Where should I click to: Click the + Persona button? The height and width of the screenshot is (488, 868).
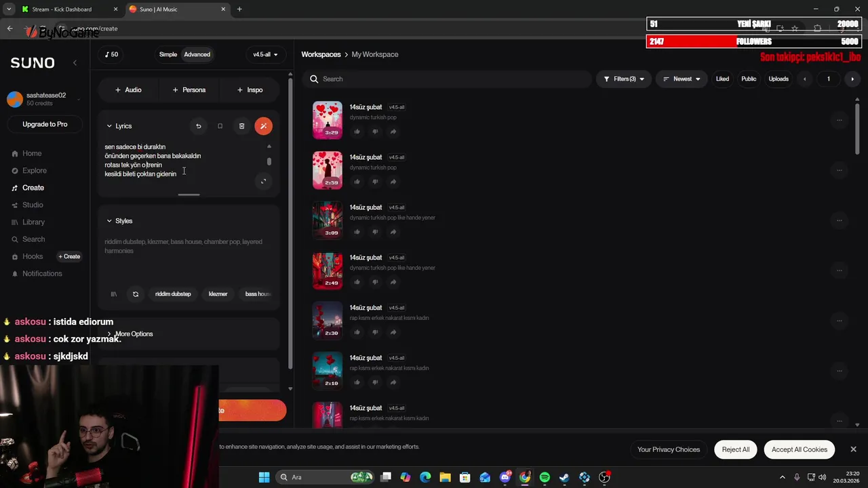(x=189, y=89)
